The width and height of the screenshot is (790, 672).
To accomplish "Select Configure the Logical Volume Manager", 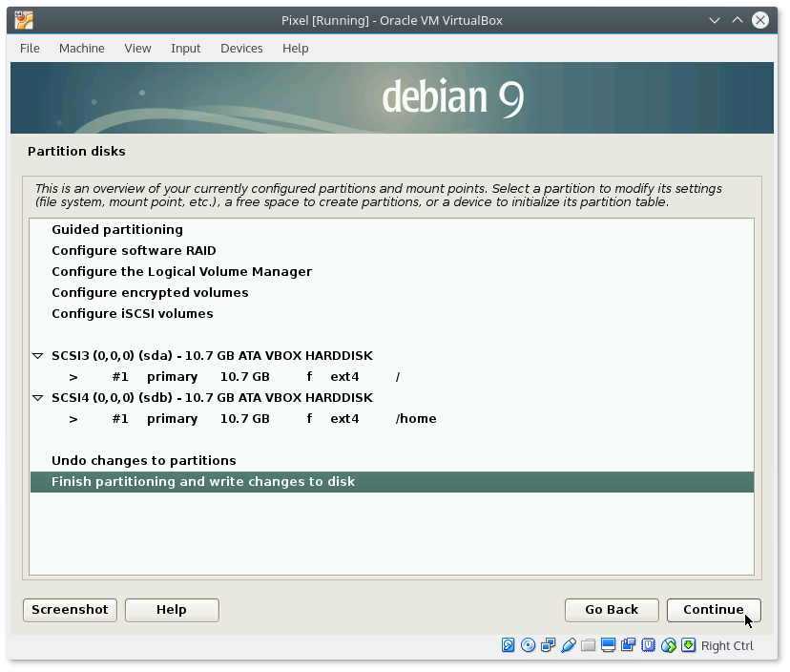I will click(x=392, y=272).
